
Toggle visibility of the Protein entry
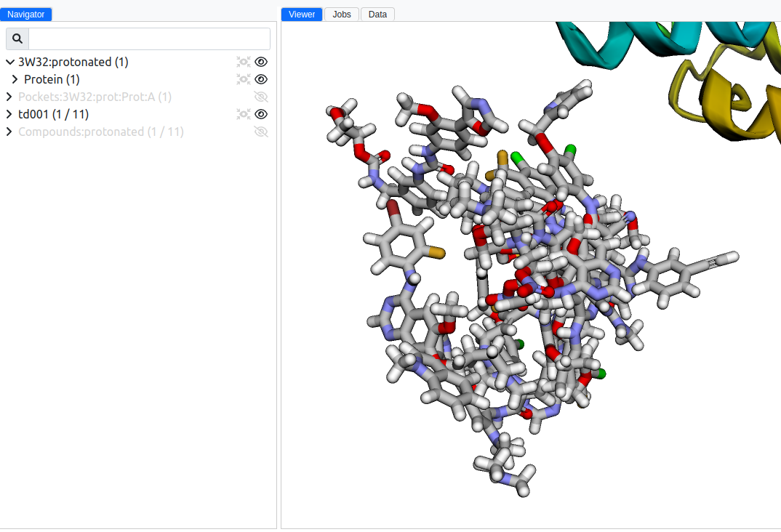pyautogui.click(x=260, y=79)
